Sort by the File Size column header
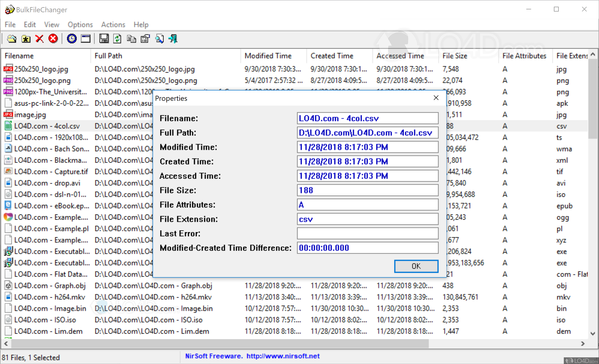The image size is (599, 364). [469, 56]
